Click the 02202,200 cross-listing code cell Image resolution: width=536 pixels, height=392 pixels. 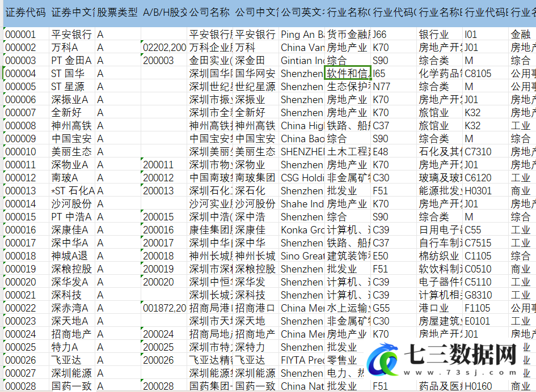[x=164, y=48]
